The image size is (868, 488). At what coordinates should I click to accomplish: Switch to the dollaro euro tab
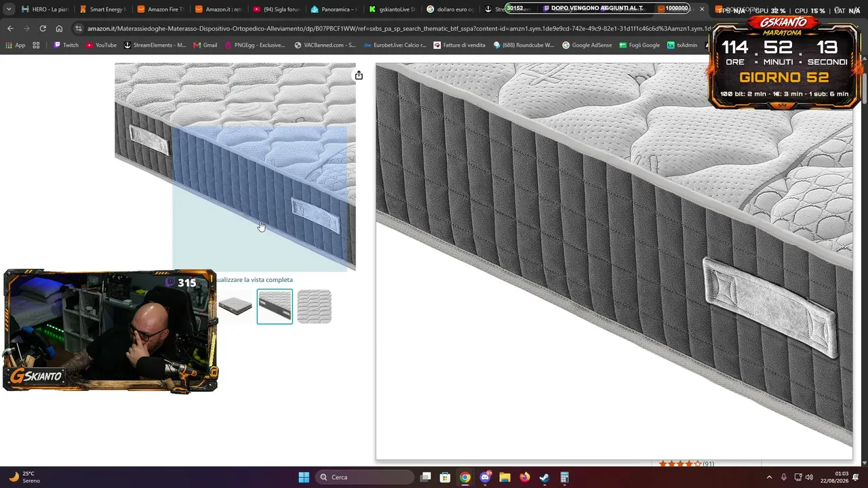[x=450, y=9]
